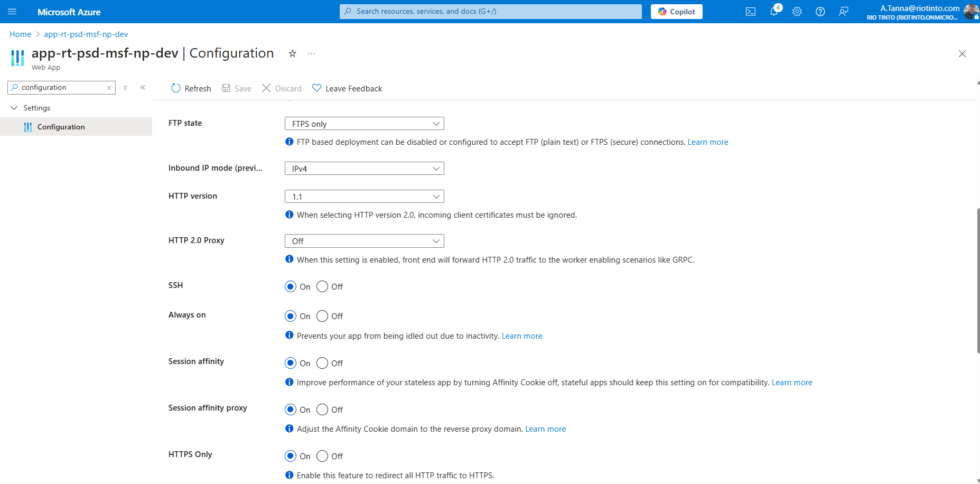Image resolution: width=980 pixels, height=484 pixels.
Task: Select Configuration in the Settings menu
Action: (x=61, y=127)
